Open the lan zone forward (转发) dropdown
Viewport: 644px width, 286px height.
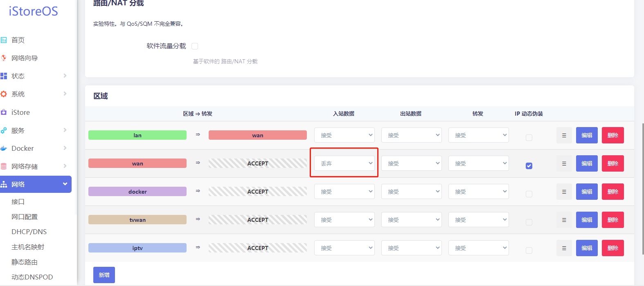click(478, 135)
